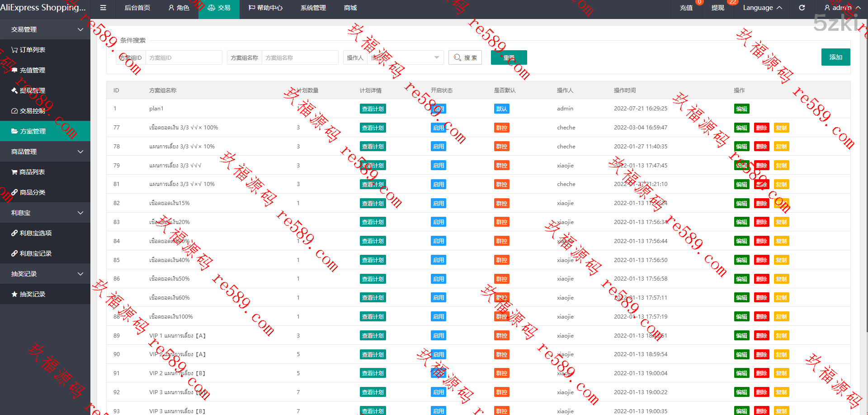Click the refresh icon in top bar
This screenshot has height=415, width=868.
[802, 8]
